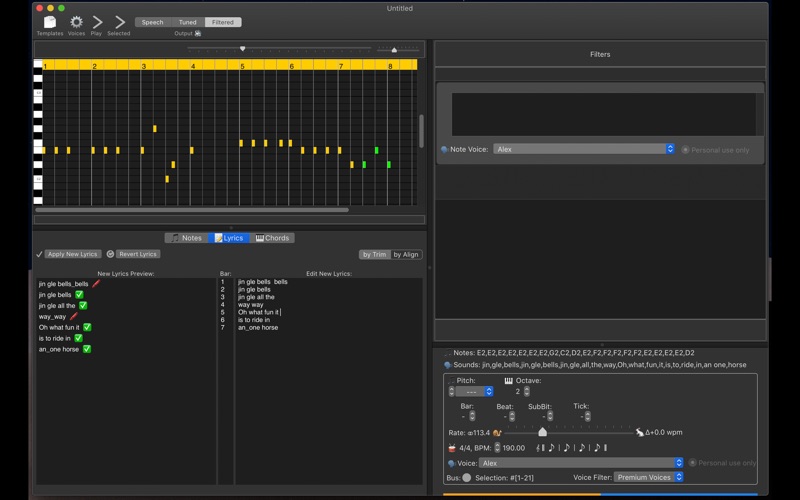The width and height of the screenshot is (800, 500).
Task: Click Revert Lyrics button
Action: tap(138, 254)
